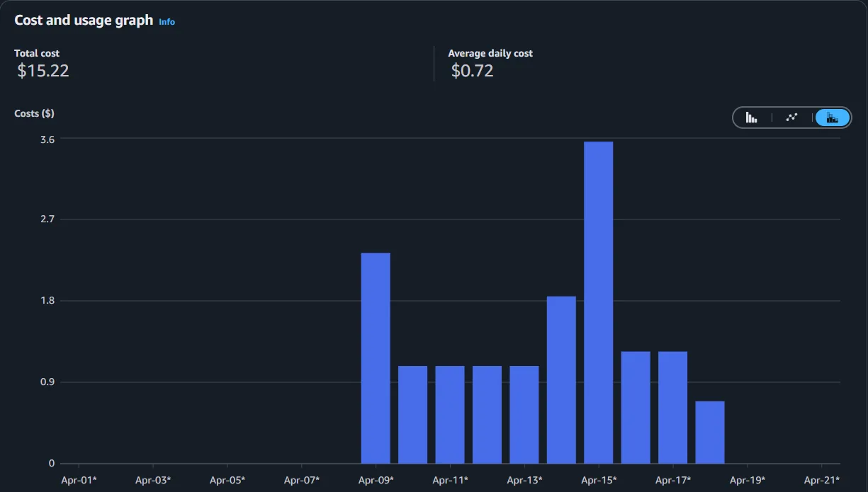Click the Apr-03* axis label
This screenshot has height=492, width=868.
153,480
